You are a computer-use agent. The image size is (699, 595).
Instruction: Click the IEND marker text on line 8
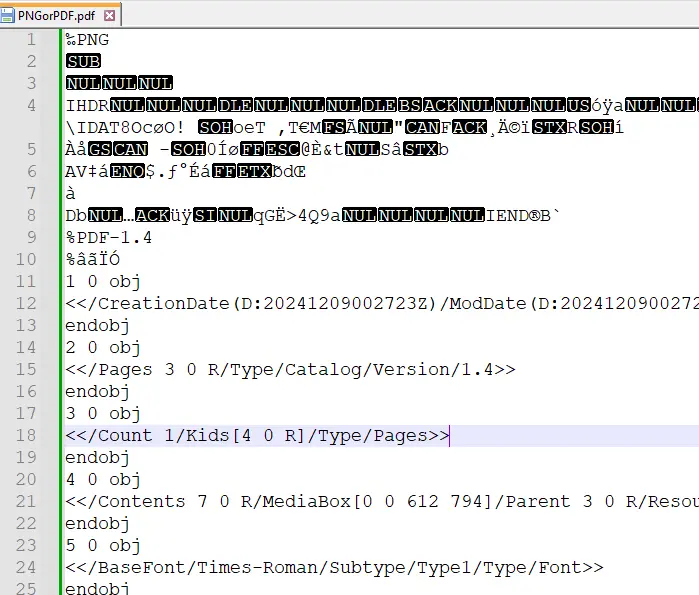(x=507, y=216)
